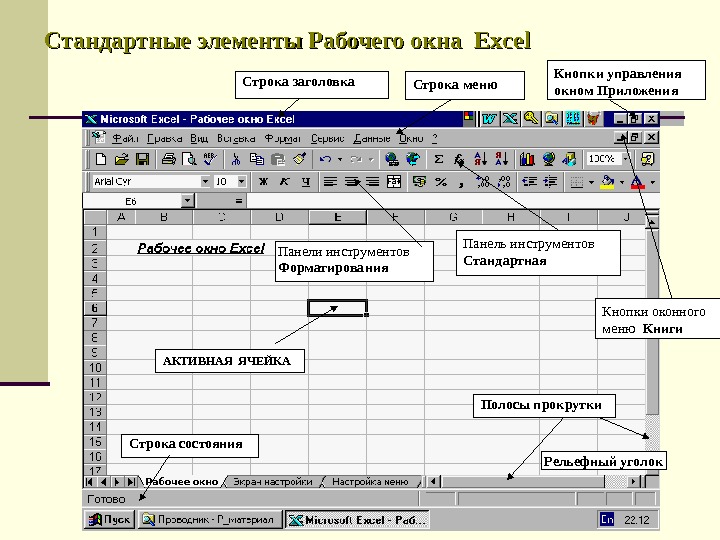Toggle align right
This screenshot has width=720, height=540.
[372, 182]
